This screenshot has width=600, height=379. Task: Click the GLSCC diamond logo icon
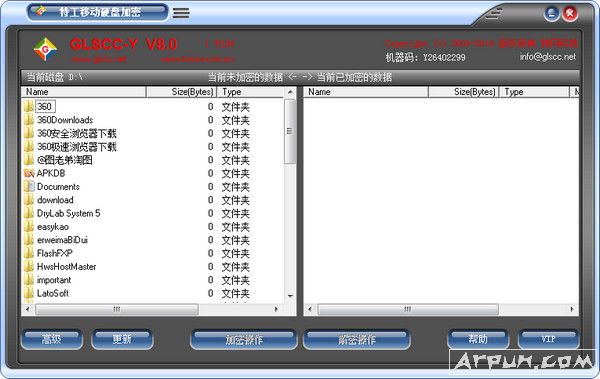pos(45,49)
